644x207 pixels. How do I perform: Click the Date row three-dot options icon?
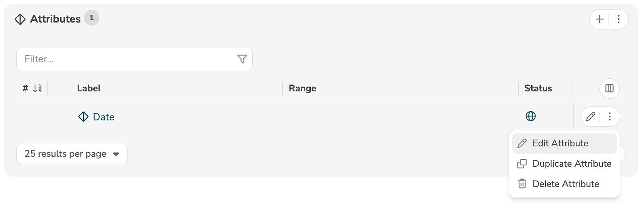(x=610, y=116)
